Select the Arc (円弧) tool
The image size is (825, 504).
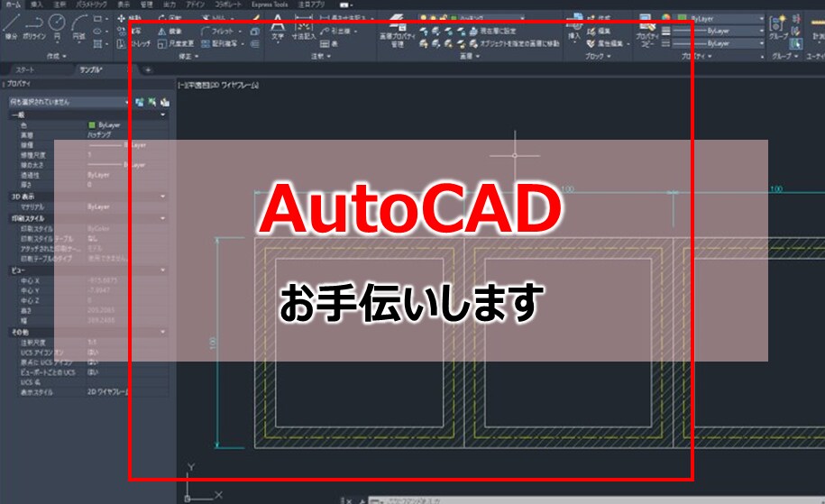(79, 27)
